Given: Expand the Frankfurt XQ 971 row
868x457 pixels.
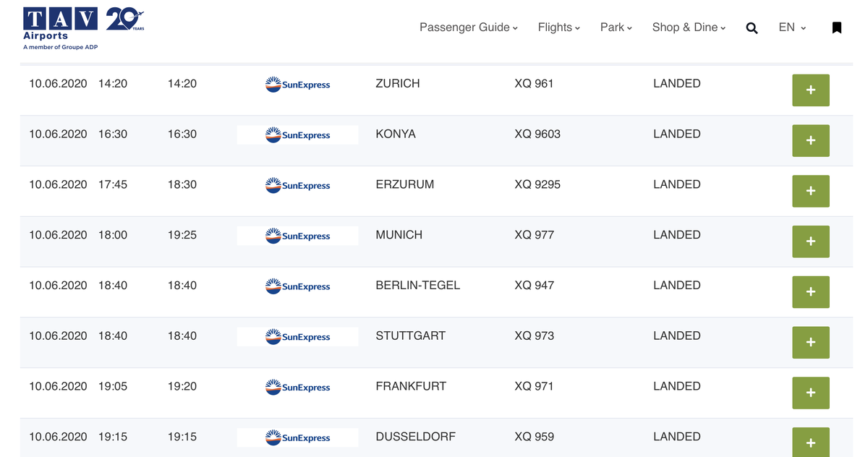Looking at the screenshot, I should [x=811, y=393].
